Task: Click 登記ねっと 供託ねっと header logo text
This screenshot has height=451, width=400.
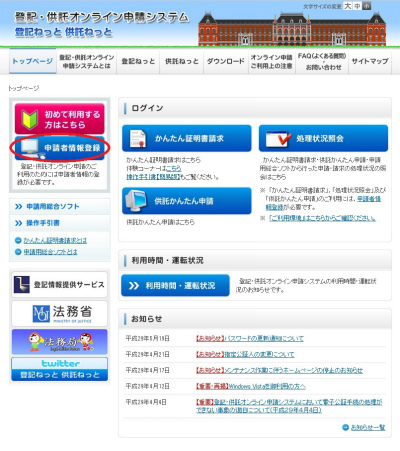Action: coord(63,32)
